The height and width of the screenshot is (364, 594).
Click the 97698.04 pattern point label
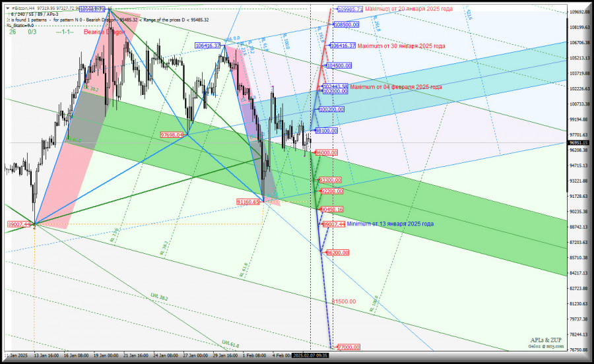pyautogui.click(x=172, y=135)
